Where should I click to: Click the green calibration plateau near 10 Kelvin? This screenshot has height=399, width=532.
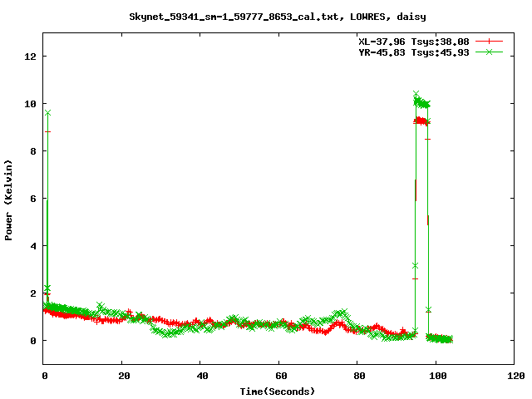[422, 102]
